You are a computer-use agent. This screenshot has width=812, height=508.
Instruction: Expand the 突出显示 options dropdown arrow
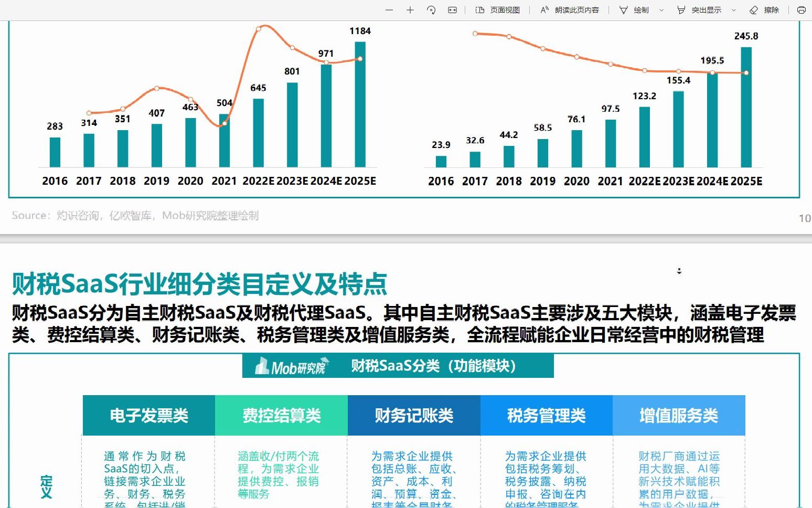pos(734,10)
